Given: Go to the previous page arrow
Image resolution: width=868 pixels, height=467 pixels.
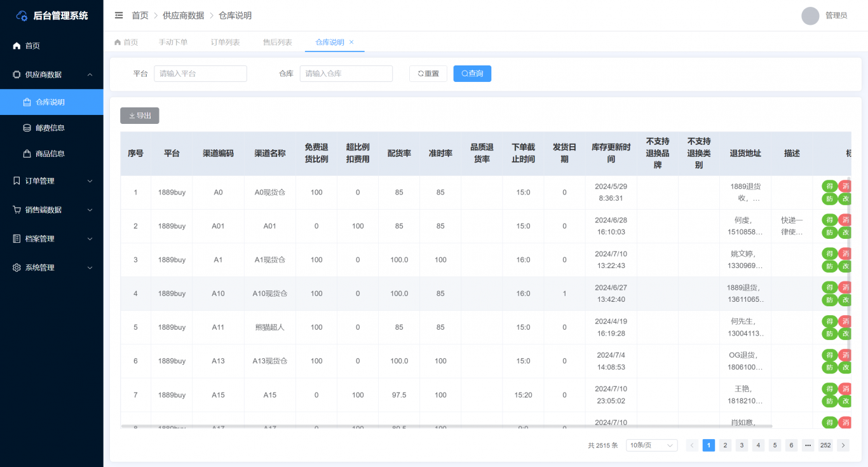Looking at the screenshot, I should [692, 445].
